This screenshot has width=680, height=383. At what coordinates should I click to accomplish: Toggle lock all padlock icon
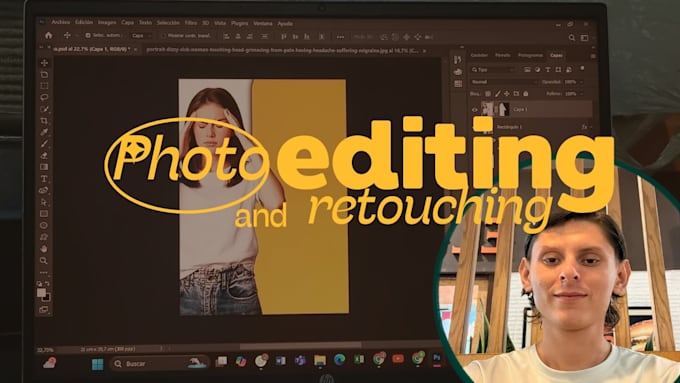526,94
